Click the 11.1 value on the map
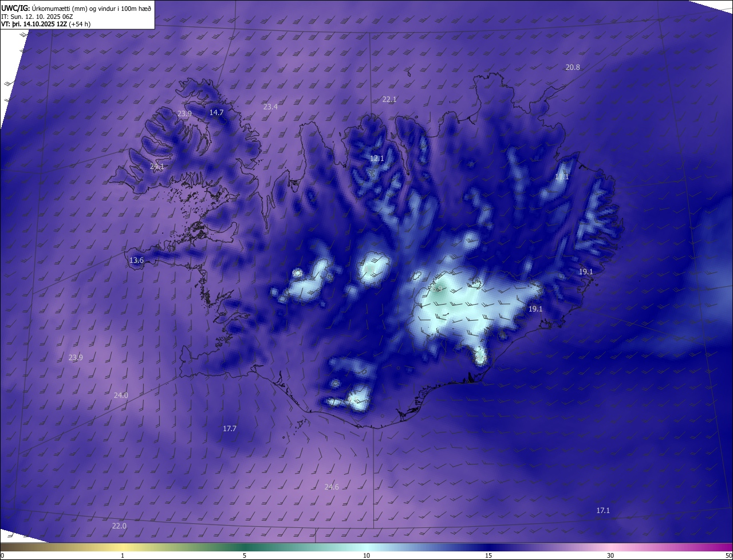The height and width of the screenshot is (560, 733). coord(562,176)
